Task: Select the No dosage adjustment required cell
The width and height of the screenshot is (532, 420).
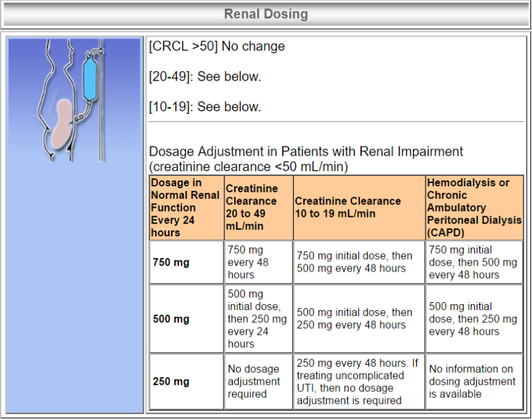Action: (x=258, y=381)
